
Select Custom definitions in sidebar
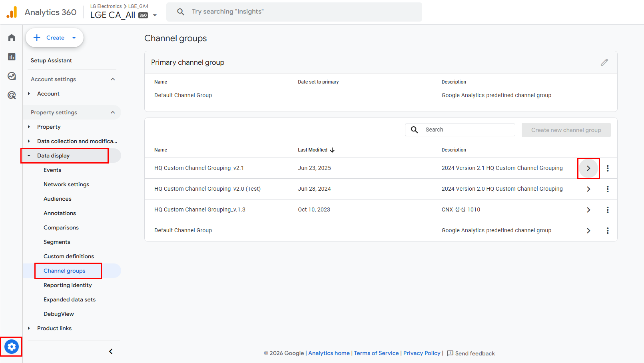pyautogui.click(x=69, y=256)
